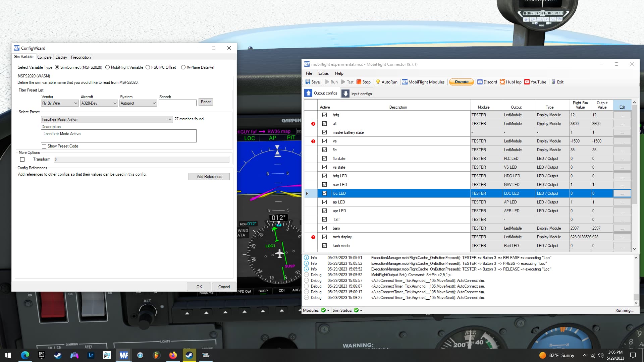Click the Run play icon

(327, 82)
